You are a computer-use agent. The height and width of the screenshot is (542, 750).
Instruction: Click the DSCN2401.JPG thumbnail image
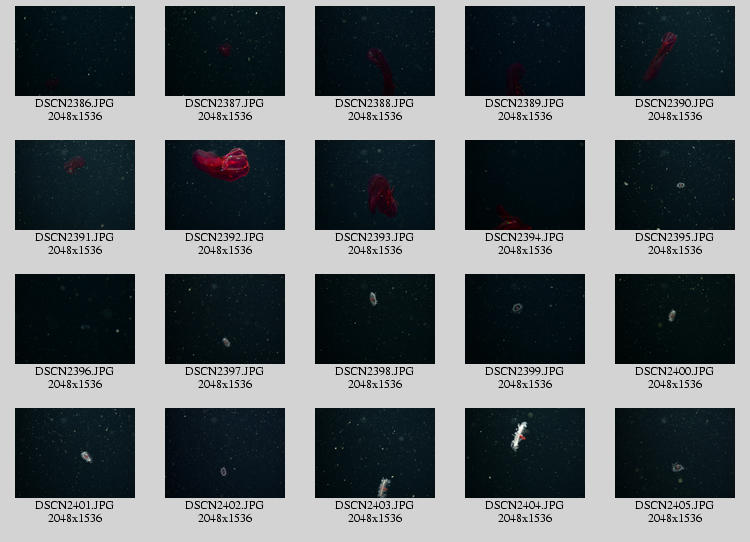pos(75,453)
